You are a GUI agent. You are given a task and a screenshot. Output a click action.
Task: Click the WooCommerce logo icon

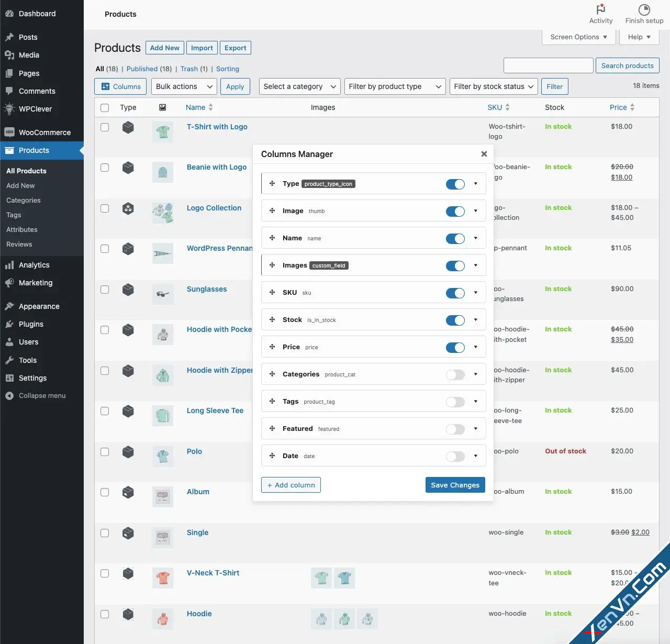[9, 132]
